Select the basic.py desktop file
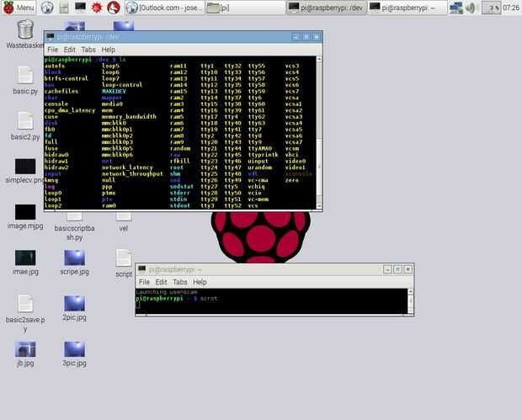Image resolution: width=522 pixels, height=420 pixels. (25, 80)
